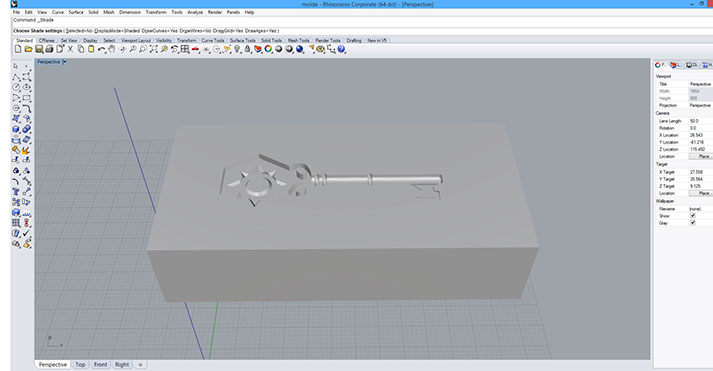This screenshot has width=713, height=371.
Task: Switch to the Front viewport tab
Action: [100, 365]
